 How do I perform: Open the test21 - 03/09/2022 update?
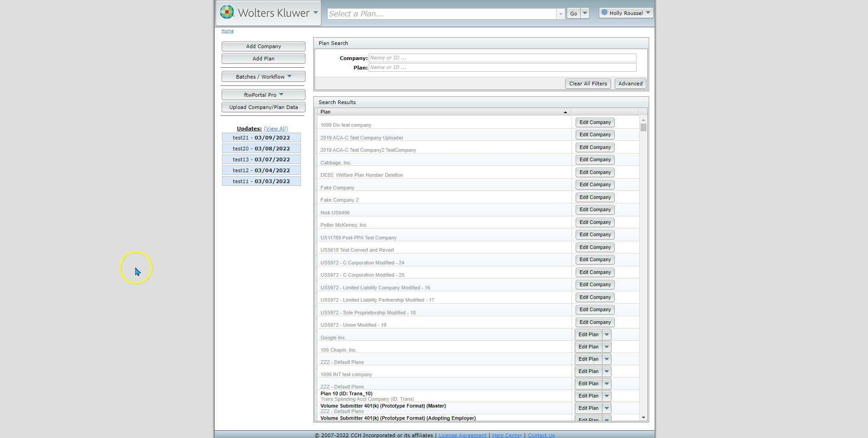click(261, 138)
